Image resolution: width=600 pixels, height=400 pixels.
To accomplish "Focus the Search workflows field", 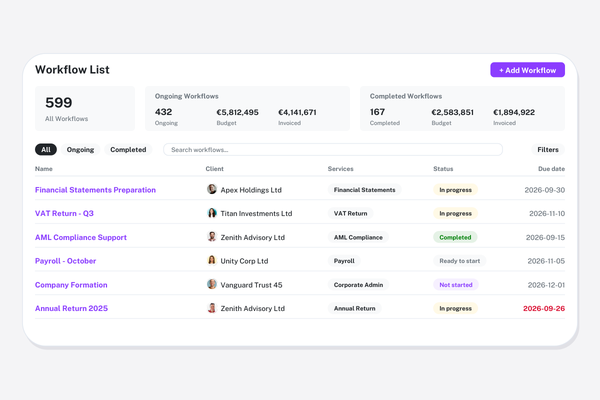I will click(x=333, y=150).
